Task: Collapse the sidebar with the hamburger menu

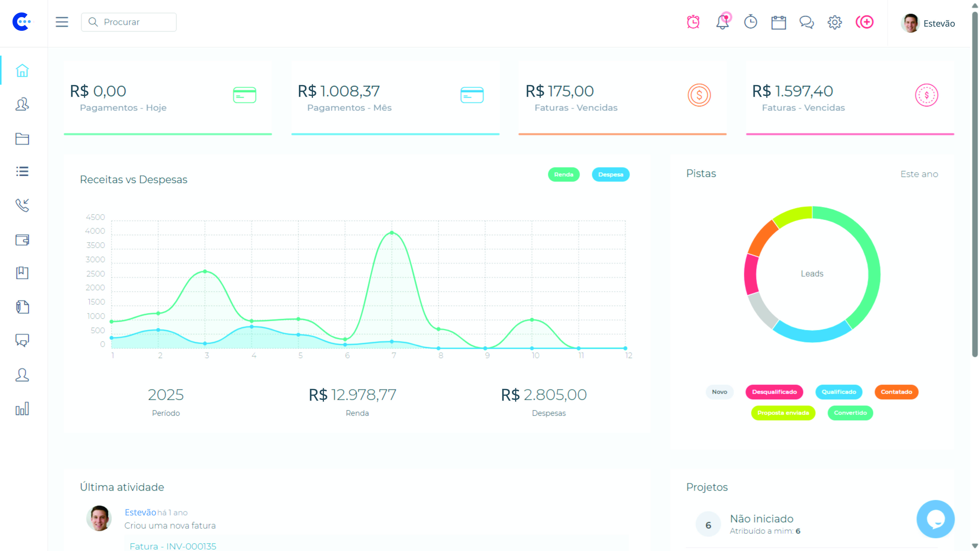Action: click(62, 22)
